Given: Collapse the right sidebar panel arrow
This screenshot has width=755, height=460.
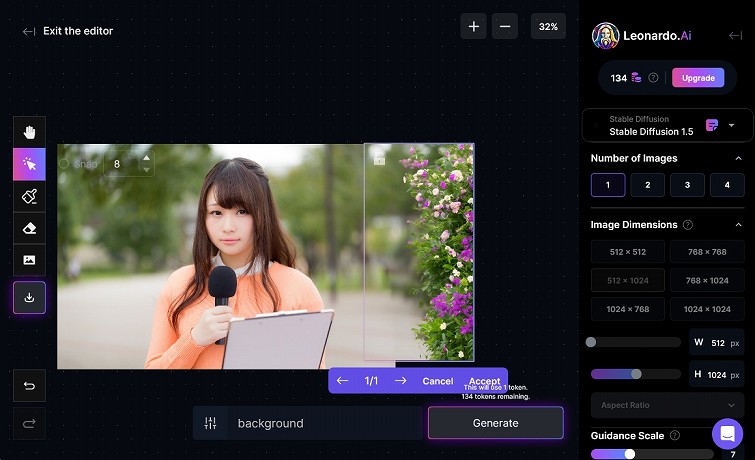Looking at the screenshot, I should click(x=735, y=35).
